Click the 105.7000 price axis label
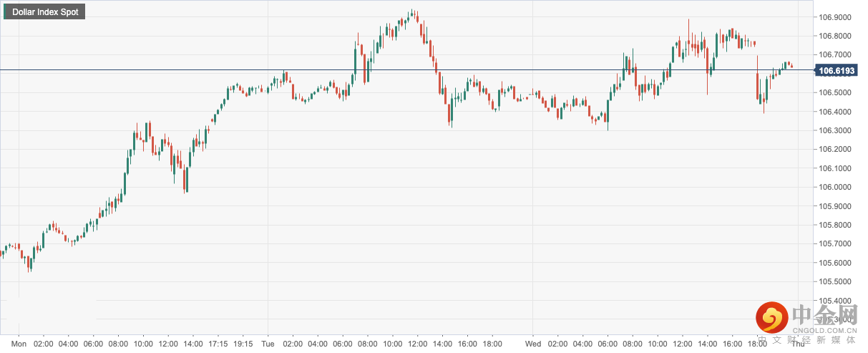Viewport: 868px width, 353px height. point(835,244)
